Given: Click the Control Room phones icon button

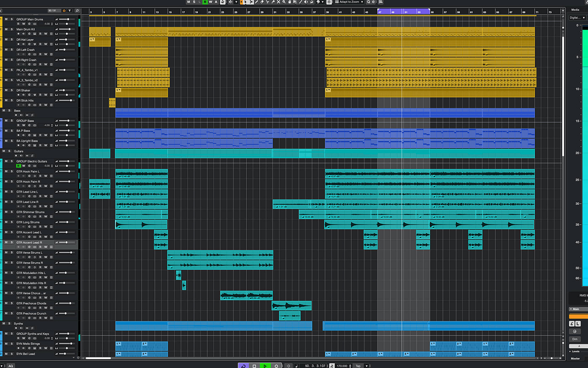Looking at the screenshot, I should click(575, 332).
